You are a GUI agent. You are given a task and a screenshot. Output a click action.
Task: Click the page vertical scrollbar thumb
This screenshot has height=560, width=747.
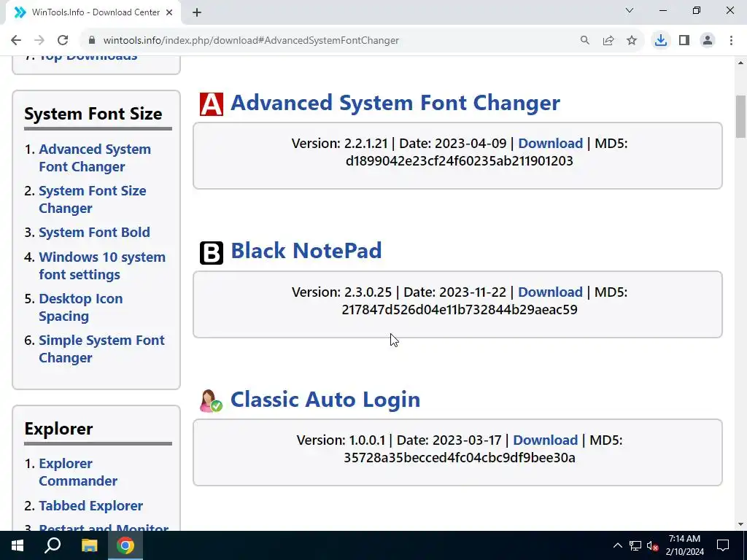tap(741, 116)
